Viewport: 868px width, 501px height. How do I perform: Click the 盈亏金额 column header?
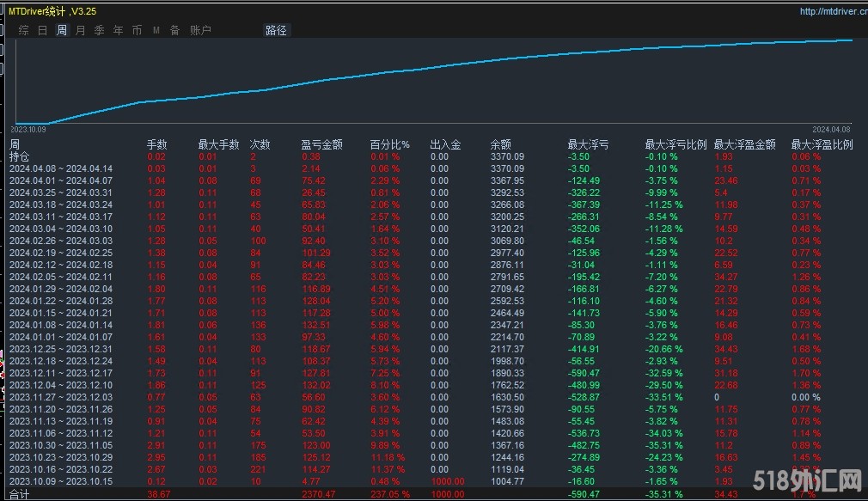click(321, 144)
